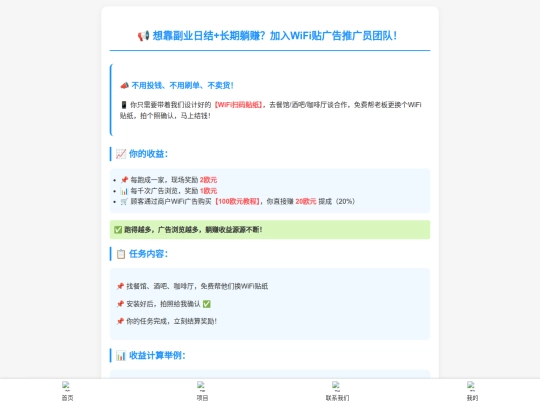This screenshot has width=540, height=405.
Task: Click the green check icon before 跑得越多
Action: (118, 230)
